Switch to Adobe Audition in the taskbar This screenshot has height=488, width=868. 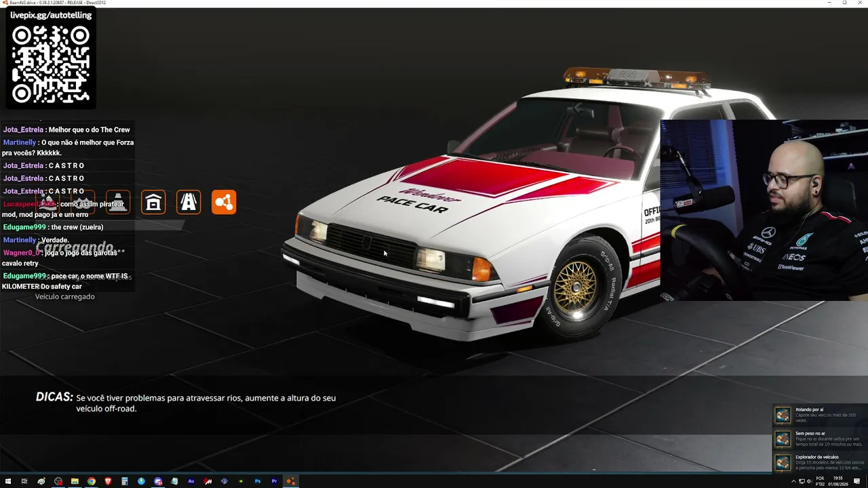click(191, 481)
